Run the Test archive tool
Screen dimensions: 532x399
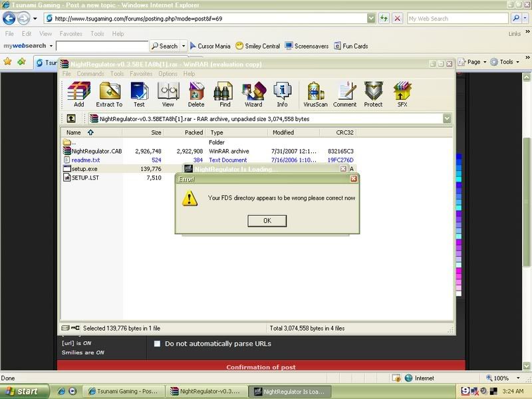(139, 94)
